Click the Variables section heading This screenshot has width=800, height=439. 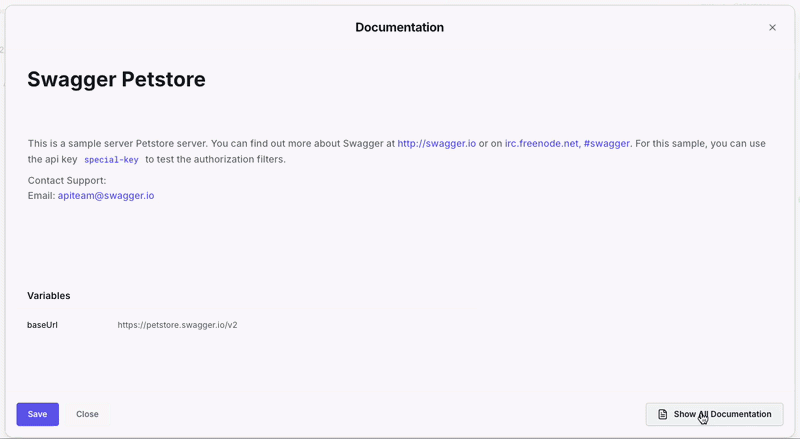[49, 296]
